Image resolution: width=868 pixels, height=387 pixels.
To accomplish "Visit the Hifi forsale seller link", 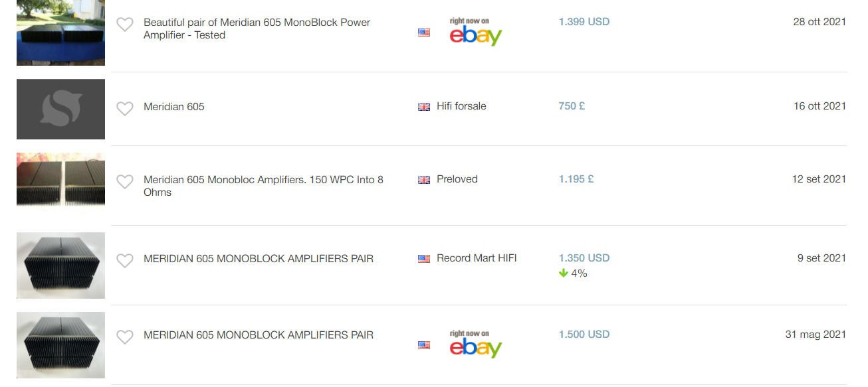I will [461, 106].
